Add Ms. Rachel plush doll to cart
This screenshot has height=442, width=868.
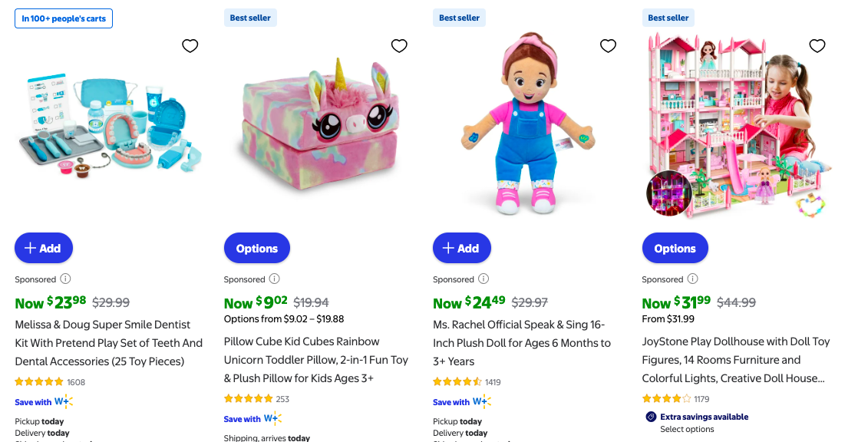pos(462,248)
